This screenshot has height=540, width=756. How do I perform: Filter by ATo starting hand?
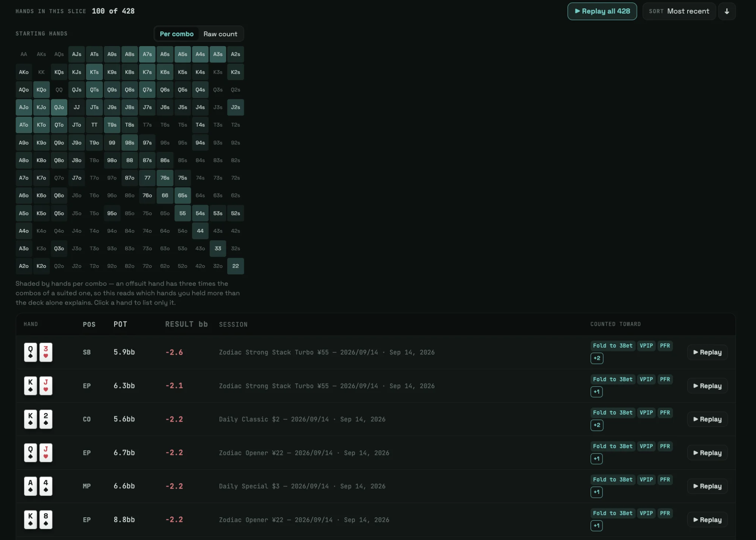[24, 125]
